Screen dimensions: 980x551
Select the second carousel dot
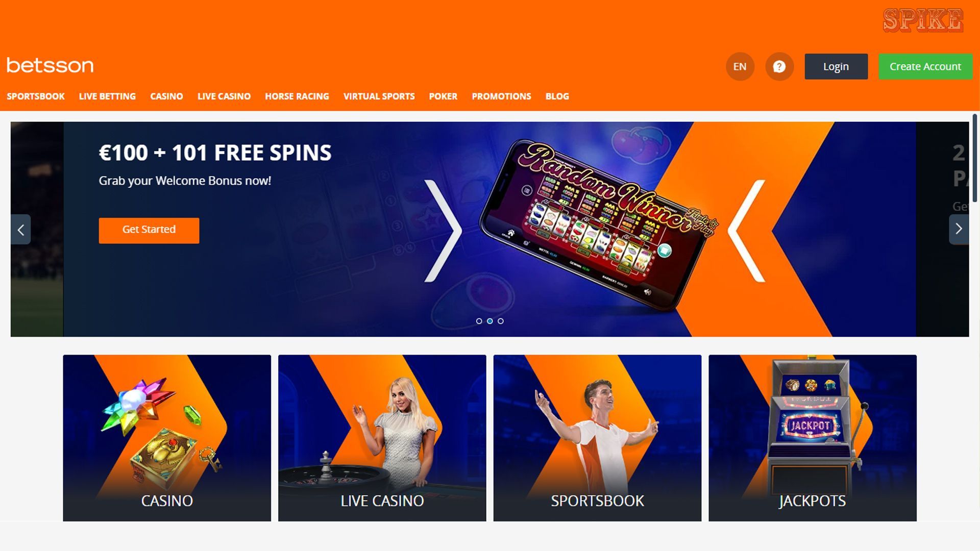[490, 321]
